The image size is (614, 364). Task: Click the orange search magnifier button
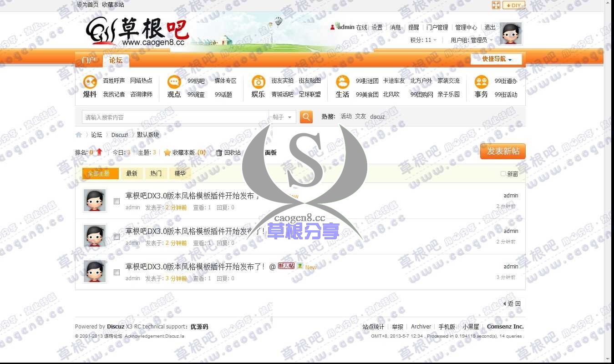306,117
